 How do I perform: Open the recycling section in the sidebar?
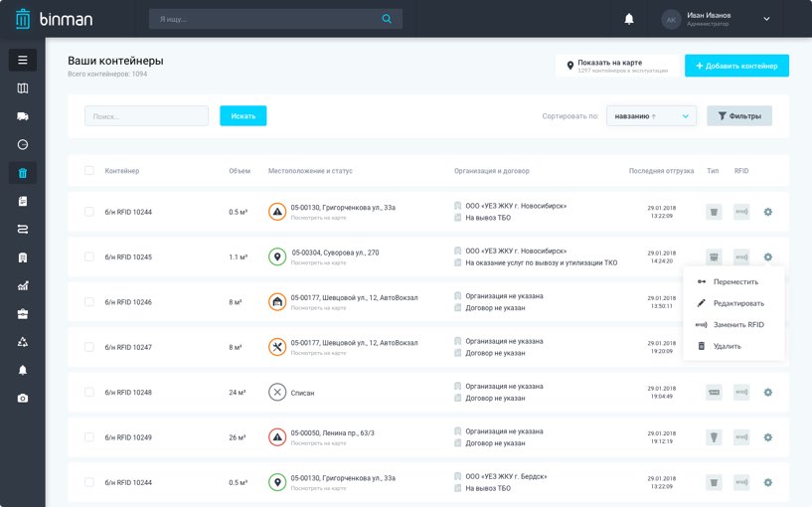(x=23, y=342)
